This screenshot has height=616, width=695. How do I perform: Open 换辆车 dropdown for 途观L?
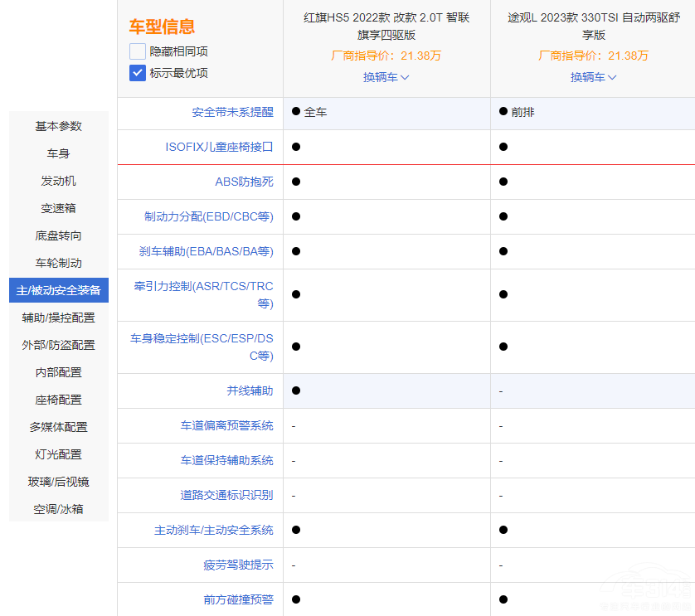click(593, 77)
